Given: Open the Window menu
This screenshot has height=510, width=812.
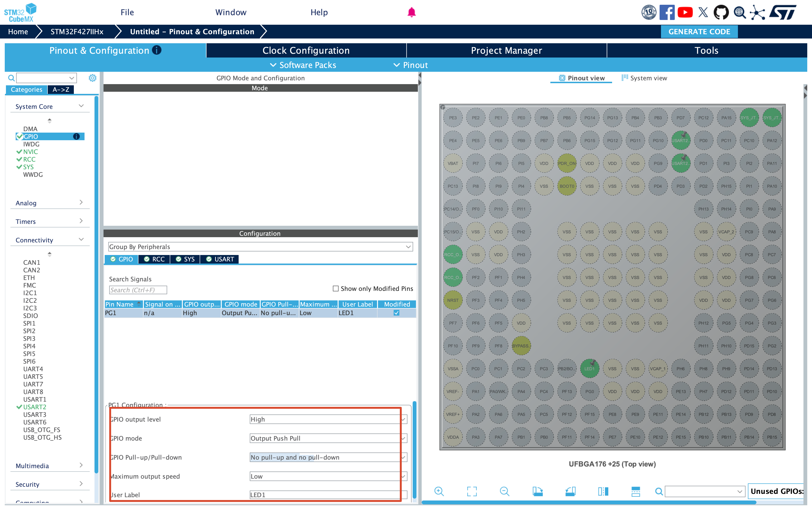Looking at the screenshot, I should 231,13.
